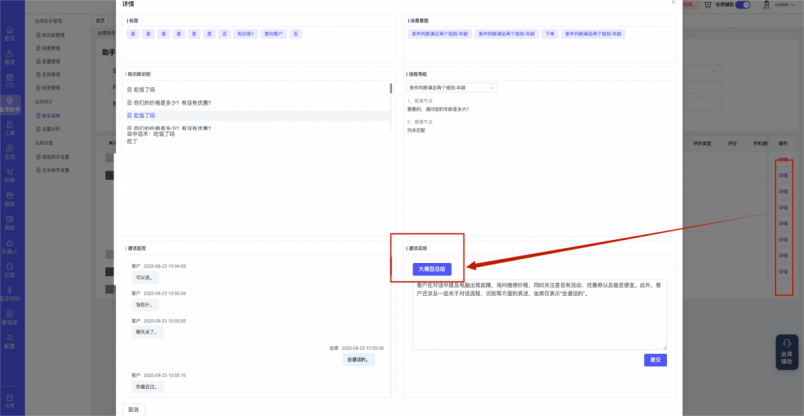Click the 提交 submit button
This screenshot has height=416, width=804.
click(655, 360)
